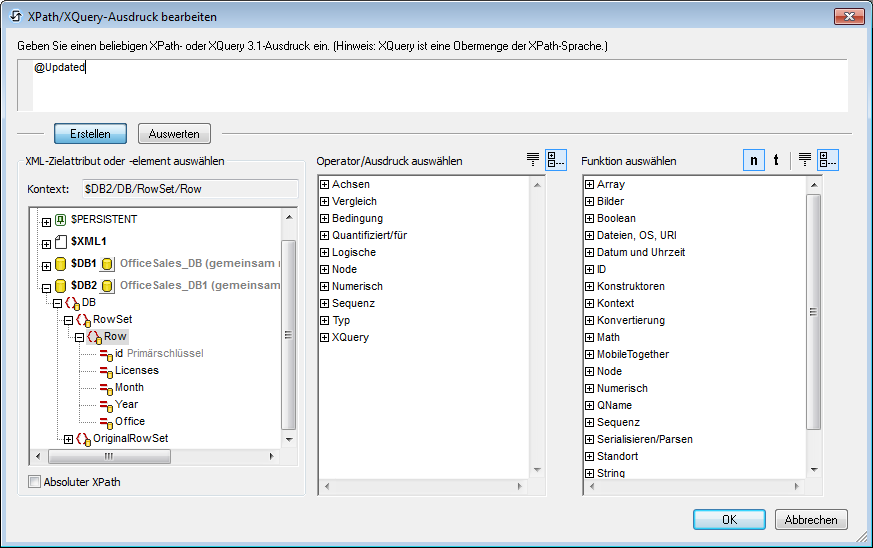Enable the Absoluter XPath checkbox
This screenshot has width=873, height=548.
[35, 482]
